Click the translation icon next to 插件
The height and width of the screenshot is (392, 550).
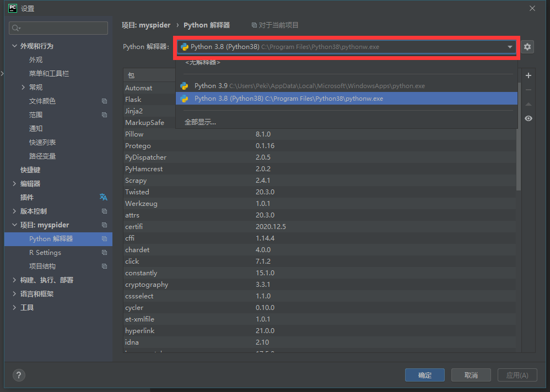click(103, 197)
